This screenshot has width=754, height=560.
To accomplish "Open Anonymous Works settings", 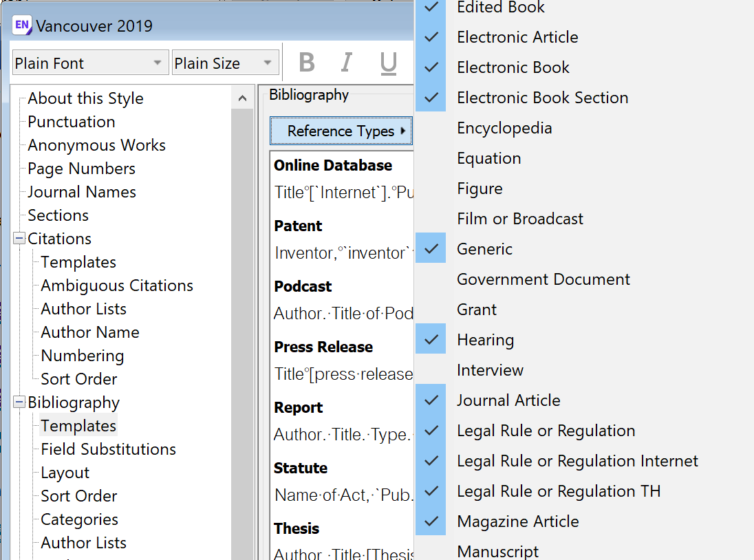I will pyautogui.click(x=96, y=145).
